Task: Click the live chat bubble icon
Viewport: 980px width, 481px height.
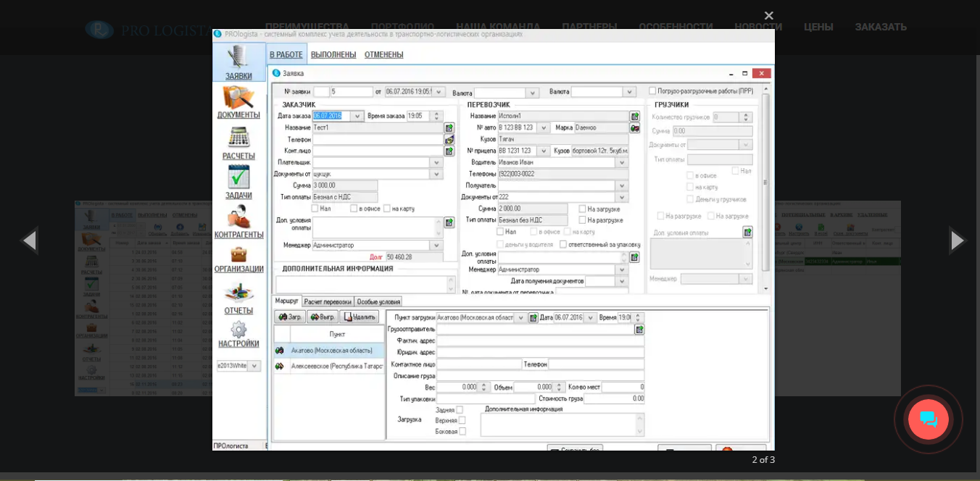Action: [928, 419]
